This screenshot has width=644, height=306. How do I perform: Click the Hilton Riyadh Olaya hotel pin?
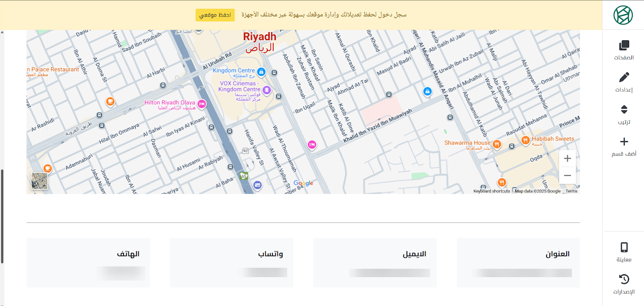pos(202,104)
